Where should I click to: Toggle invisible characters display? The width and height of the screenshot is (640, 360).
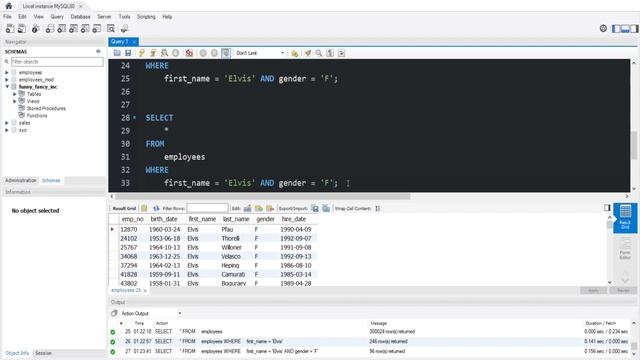pos(330,53)
